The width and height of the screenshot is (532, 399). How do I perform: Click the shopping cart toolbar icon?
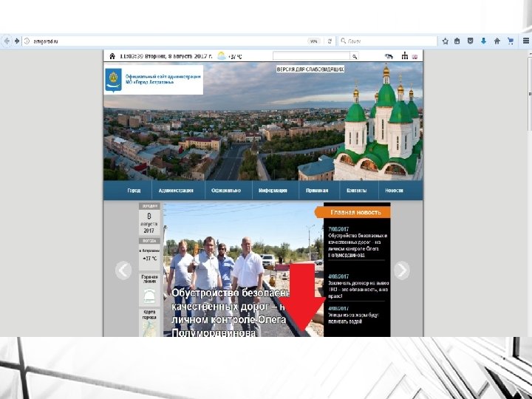tap(511, 41)
